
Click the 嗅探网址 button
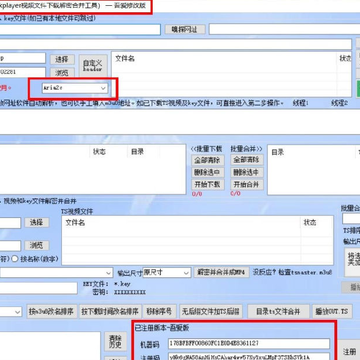(x=184, y=29)
